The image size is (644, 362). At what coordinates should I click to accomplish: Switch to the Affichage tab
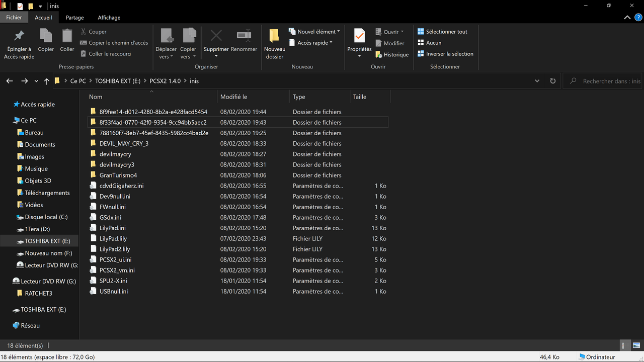(109, 18)
